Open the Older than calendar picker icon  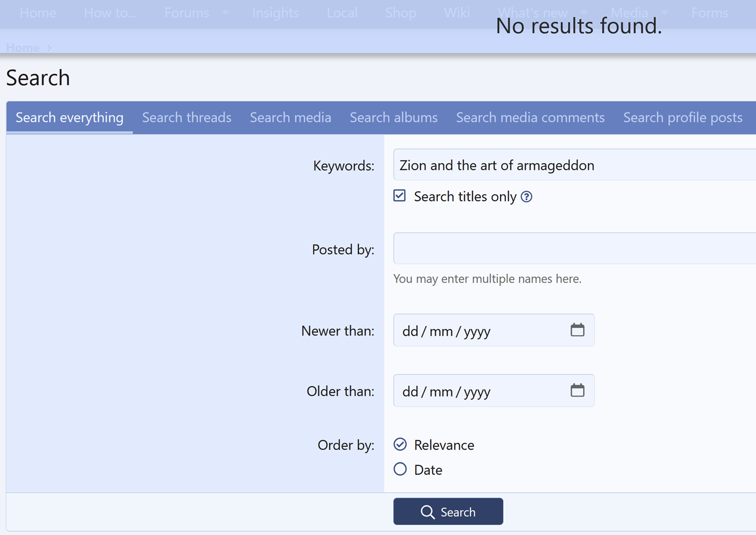pos(577,391)
